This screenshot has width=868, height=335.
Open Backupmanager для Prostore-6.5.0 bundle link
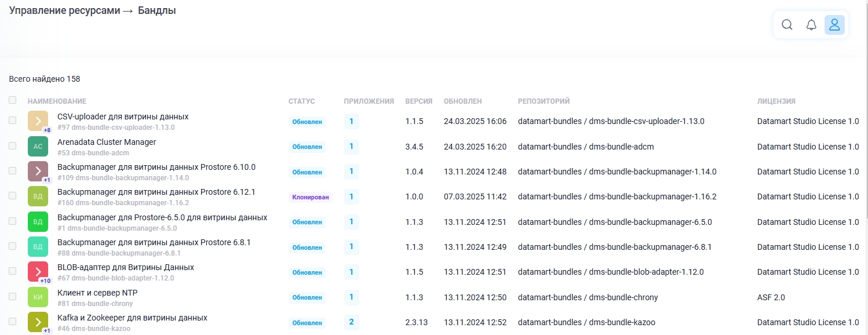(162, 217)
